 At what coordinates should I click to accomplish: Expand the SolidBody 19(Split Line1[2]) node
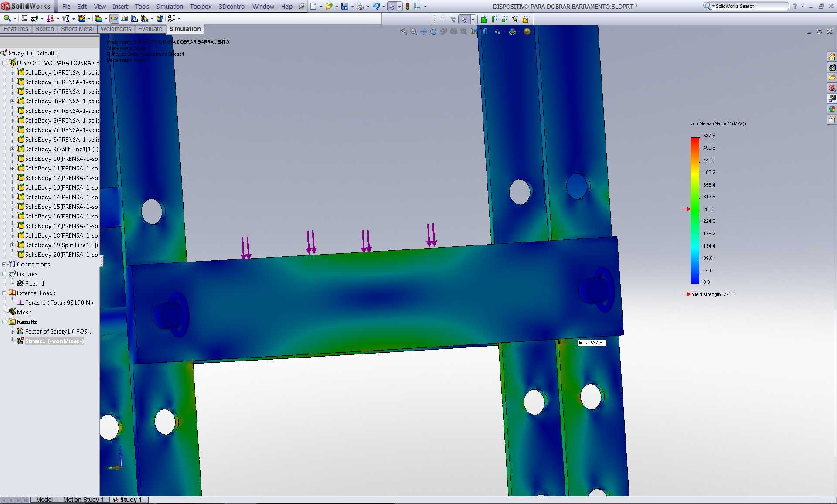pos(13,245)
